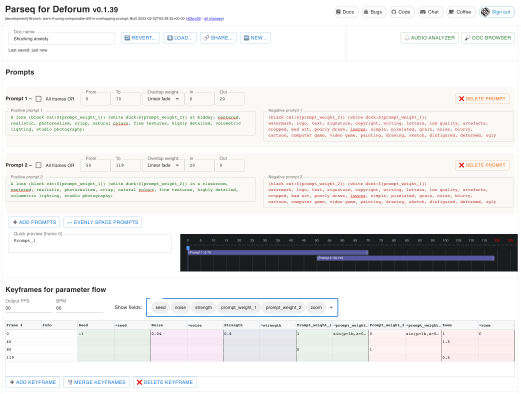
Task: Click zoom value 1.5 cell
Action: click(460, 341)
